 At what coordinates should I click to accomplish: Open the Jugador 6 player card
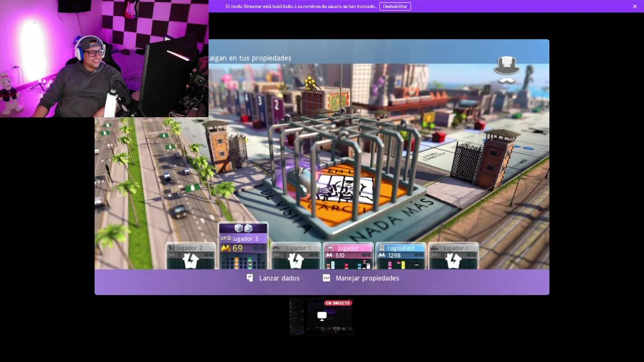click(453, 256)
